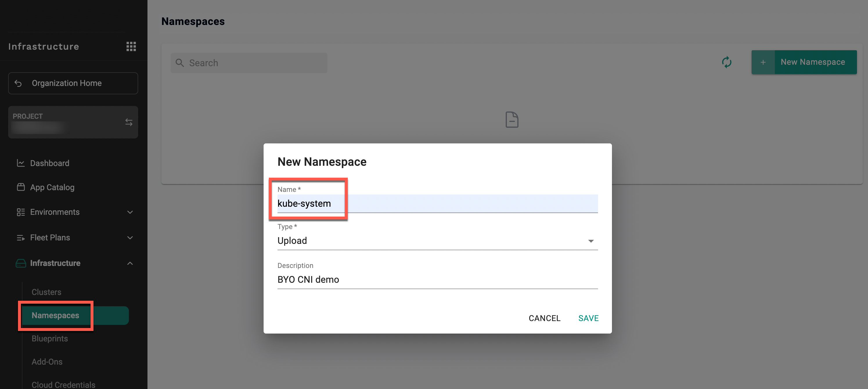Open the Type dropdown showing Upload
The image size is (868, 389).
tap(437, 241)
